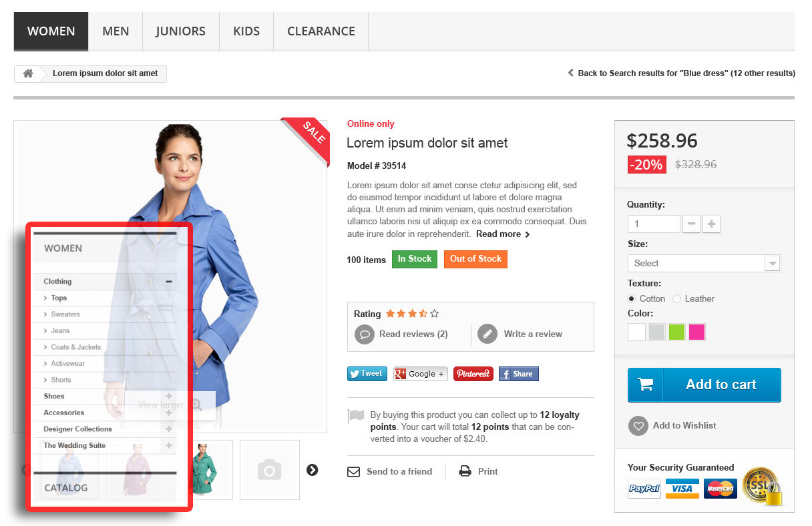Click the MasterCard payment logo
812x526 pixels.
pyautogui.click(x=721, y=489)
